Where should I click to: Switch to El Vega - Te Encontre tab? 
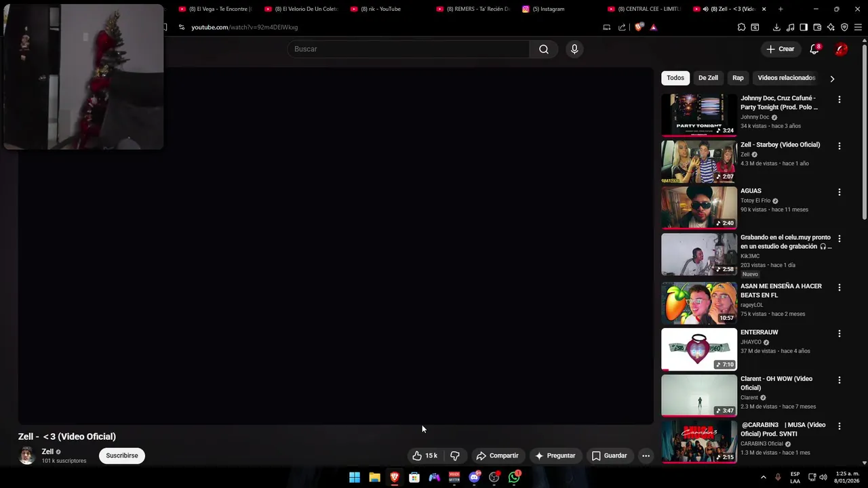coord(215,9)
